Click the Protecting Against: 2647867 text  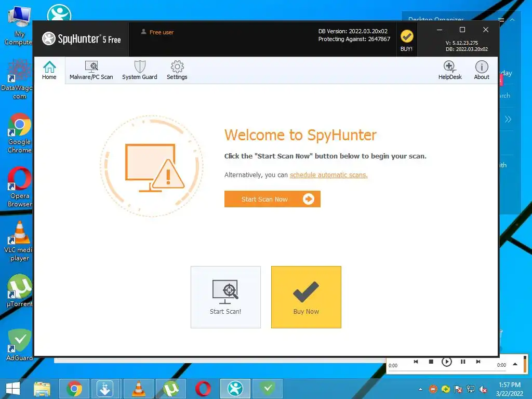tap(354, 39)
